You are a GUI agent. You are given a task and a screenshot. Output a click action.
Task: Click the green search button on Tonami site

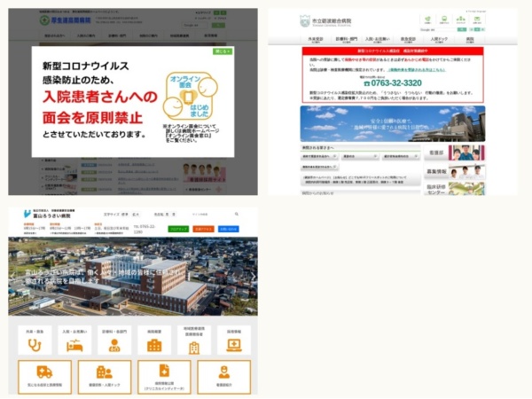click(462, 30)
